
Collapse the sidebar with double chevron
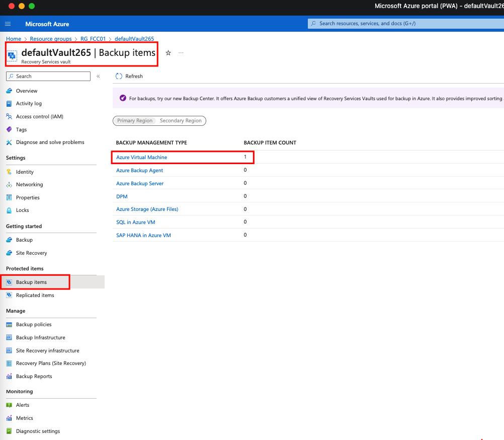[98, 77]
